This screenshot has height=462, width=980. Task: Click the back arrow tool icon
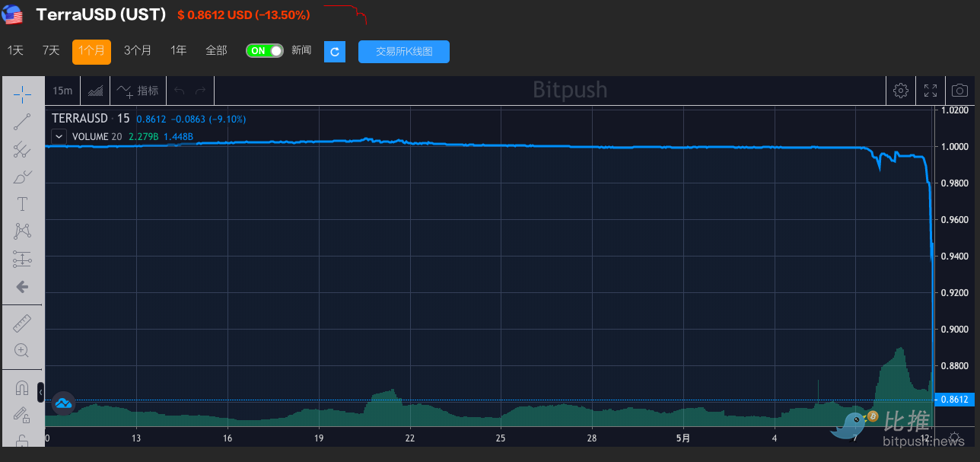[22, 287]
